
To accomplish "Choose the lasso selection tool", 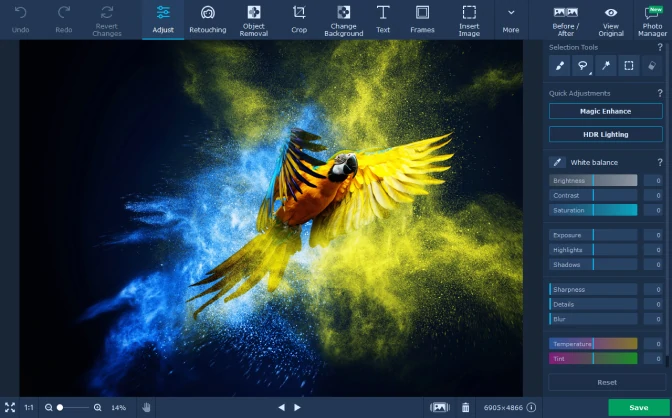I will 582,66.
